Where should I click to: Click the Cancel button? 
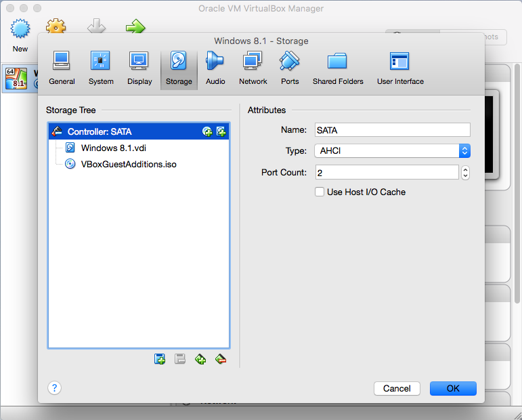[397, 388]
